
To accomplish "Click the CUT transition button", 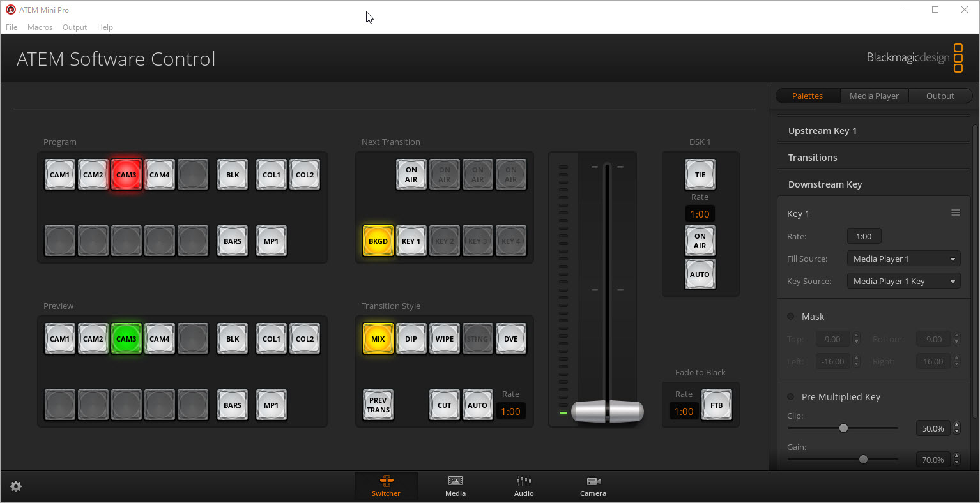I will 445,405.
